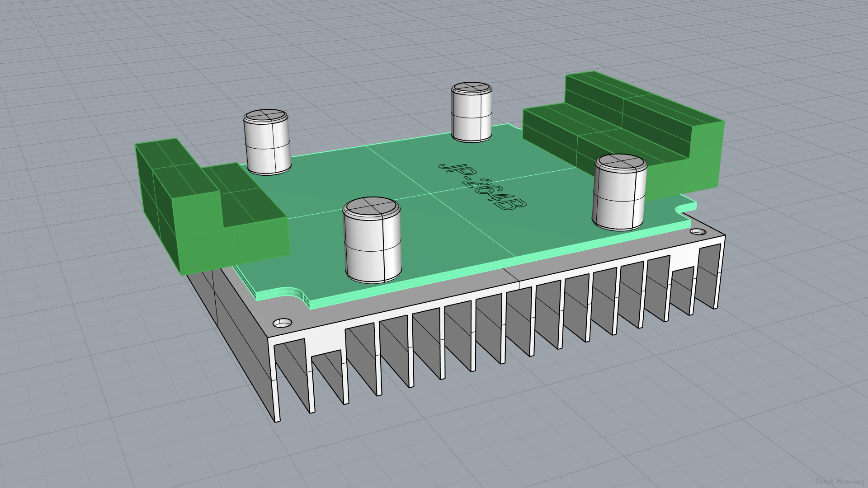Click the heatsink mounting hole at right corner
Image resolution: width=868 pixels, height=488 pixels.
point(698,232)
